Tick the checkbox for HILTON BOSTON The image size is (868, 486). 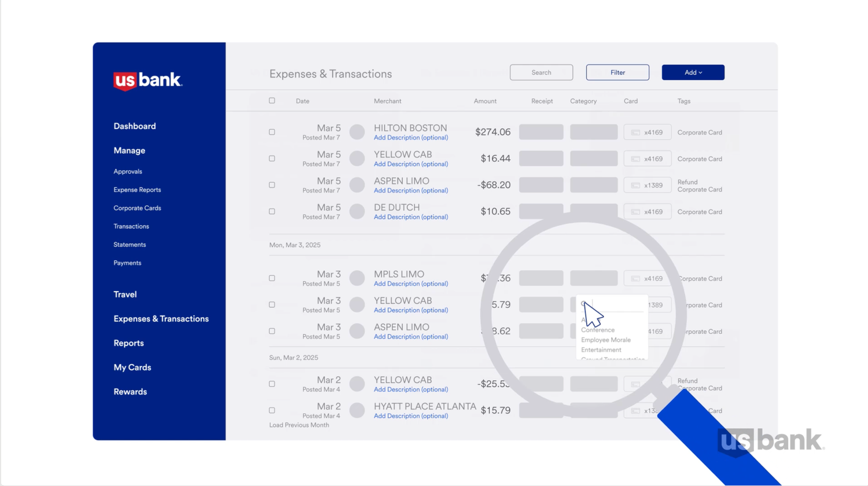[x=272, y=132]
